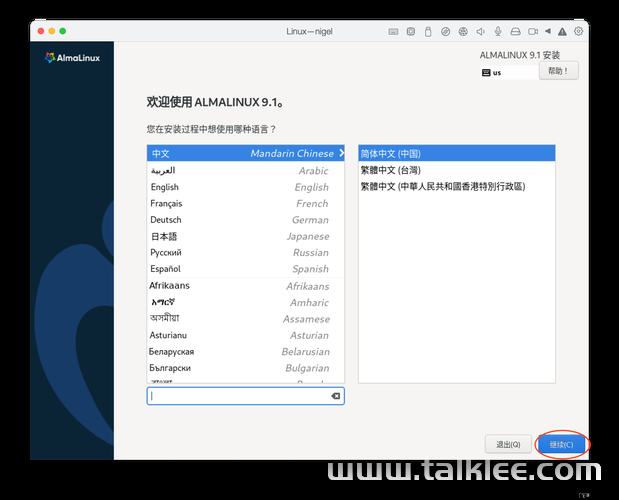Image resolution: width=619 pixels, height=500 pixels.
Task: Click the yellow minimize window button
Action: (52, 31)
